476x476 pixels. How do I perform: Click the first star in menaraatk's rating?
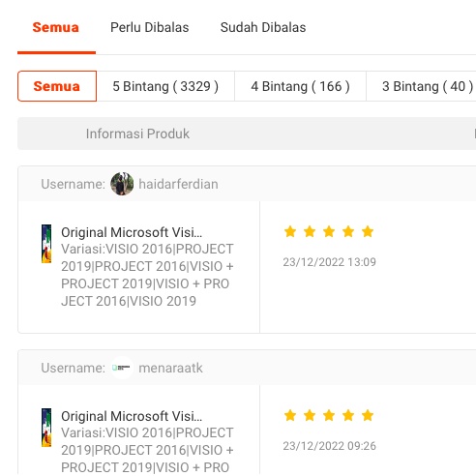[x=290, y=415]
